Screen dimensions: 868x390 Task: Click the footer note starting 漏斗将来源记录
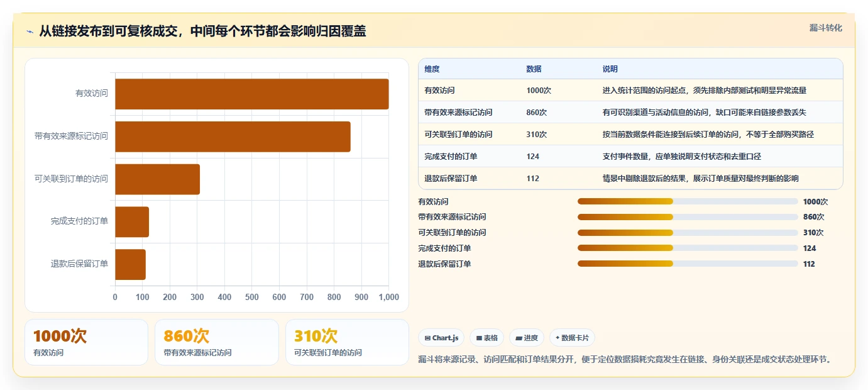(x=626, y=360)
